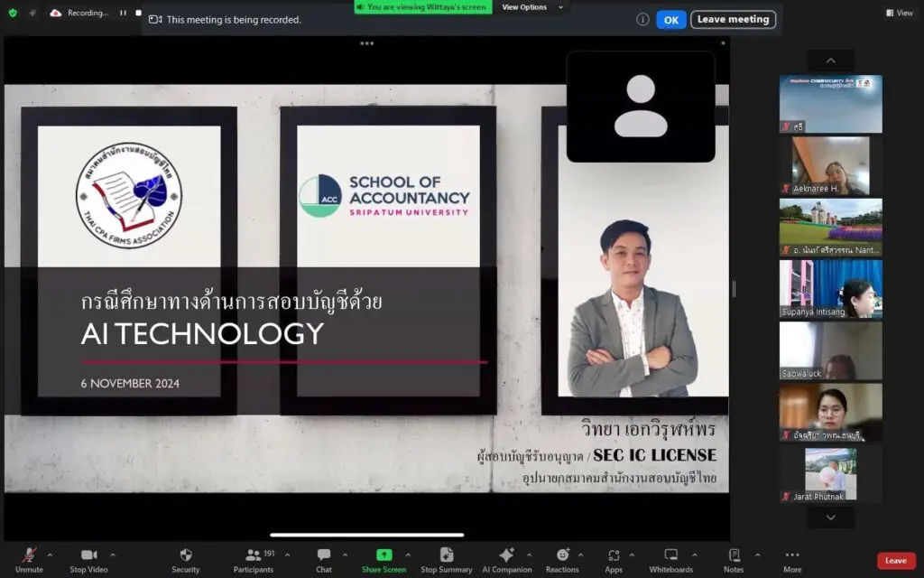The height and width of the screenshot is (578, 924).
Task: Click the speaker avatar placeholder tile
Action: (x=641, y=107)
